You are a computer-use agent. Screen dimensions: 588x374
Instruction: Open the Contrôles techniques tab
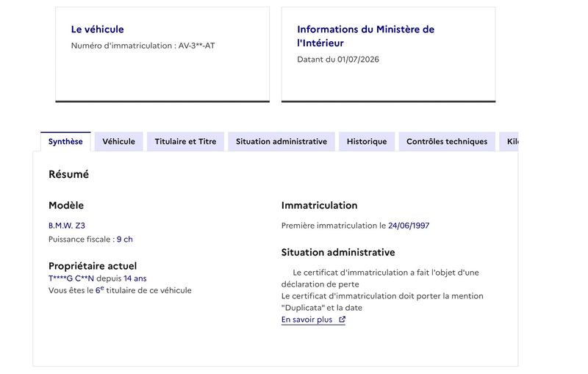pos(447,142)
